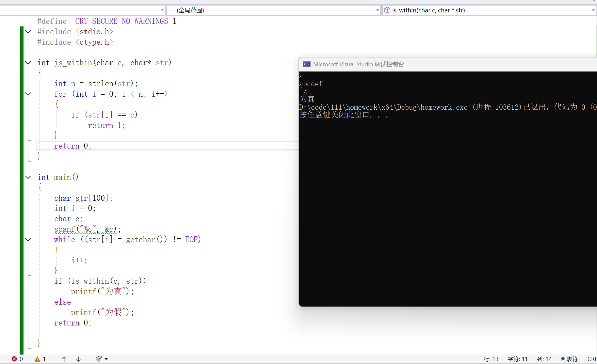Open the leftmost project navigation dropdown arrow
Viewport: 597px width, 364px height.
162,10
